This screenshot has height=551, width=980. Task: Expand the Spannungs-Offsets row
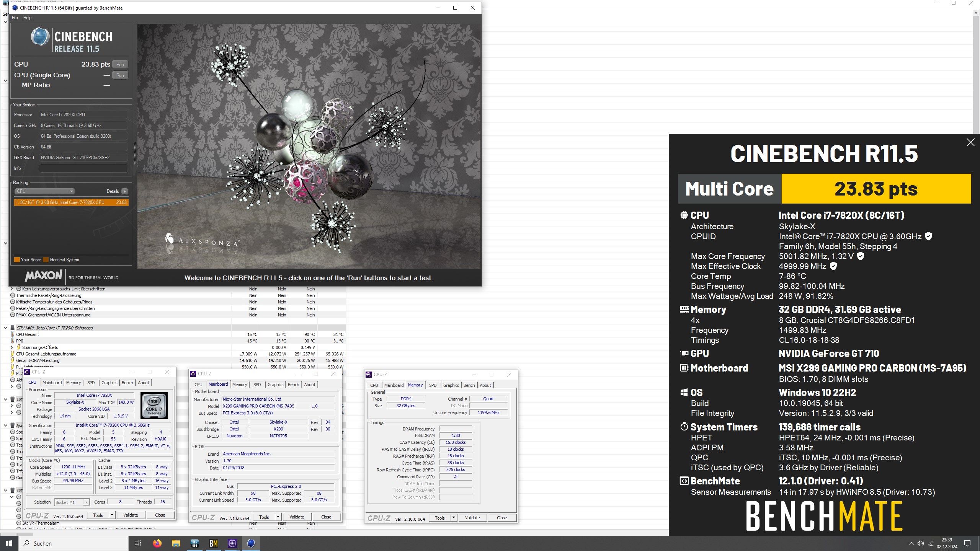click(12, 347)
